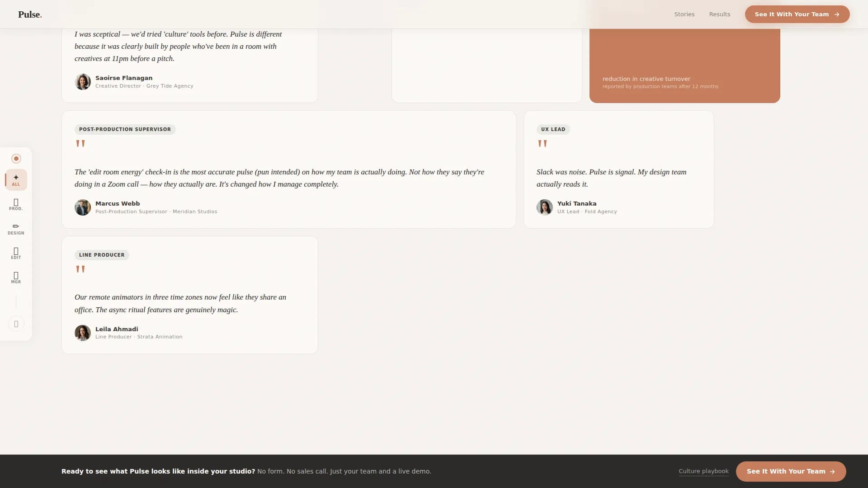This screenshot has height=488, width=868.
Task: Click the quote mark icon in Marcus Webb's card
Action: 80,144
